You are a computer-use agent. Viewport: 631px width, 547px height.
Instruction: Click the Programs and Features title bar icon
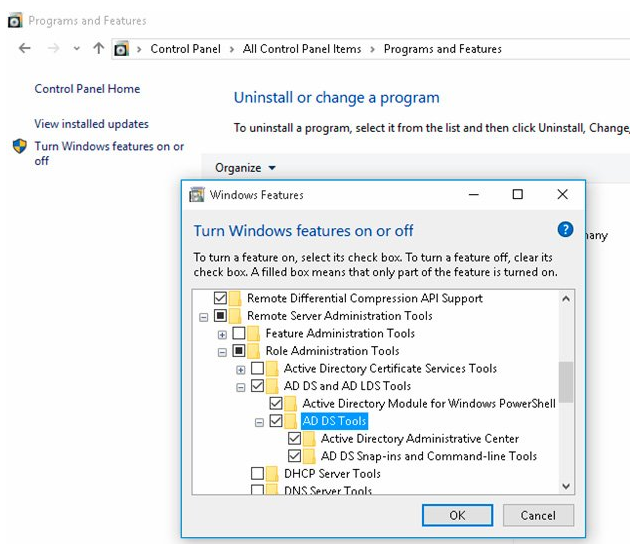(15, 20)
